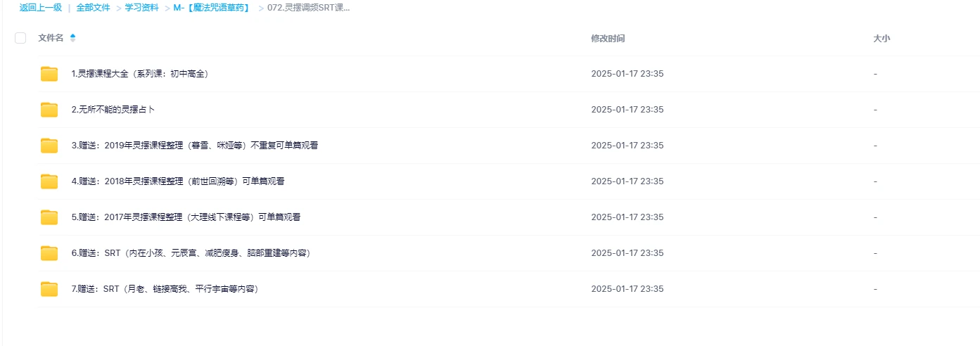Open 1.灵摆课程大全（系列课：初中高全） folder name
This screenshot has width=980, height=346.
(140, 74)
